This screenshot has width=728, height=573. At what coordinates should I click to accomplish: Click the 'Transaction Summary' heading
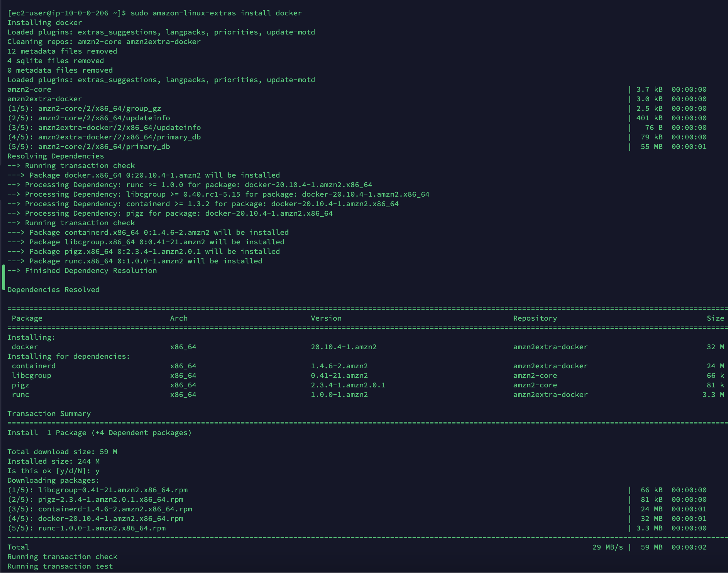click(49, 414)
